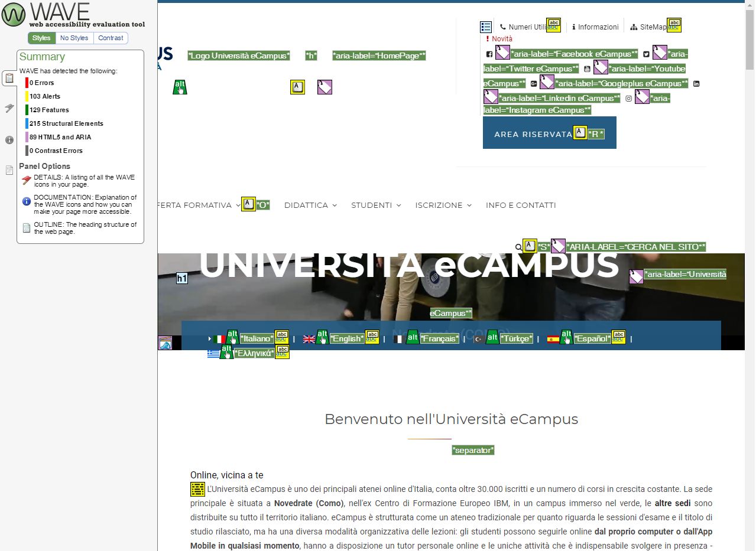The height and width of the screenshot is (551, 756).
Task: Open the Numeri Utili link
Action: tap(524, 27)
